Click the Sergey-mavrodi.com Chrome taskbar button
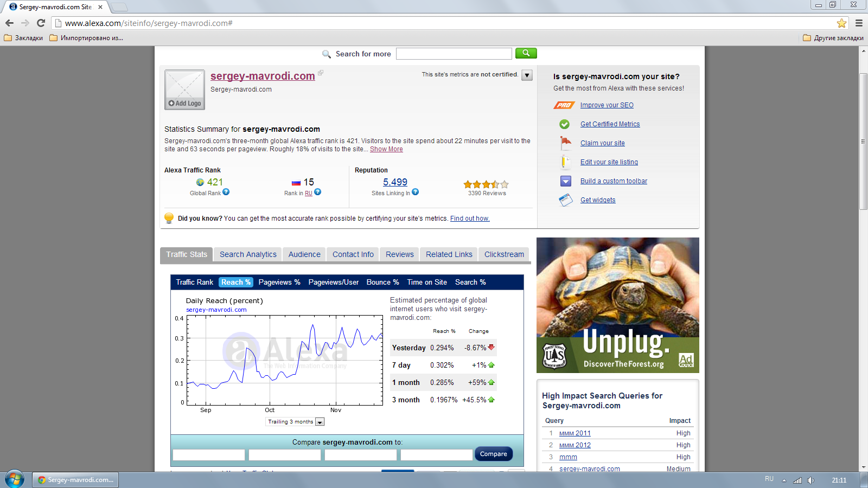This screenshot has width=868, height=488. click(75, 480)
